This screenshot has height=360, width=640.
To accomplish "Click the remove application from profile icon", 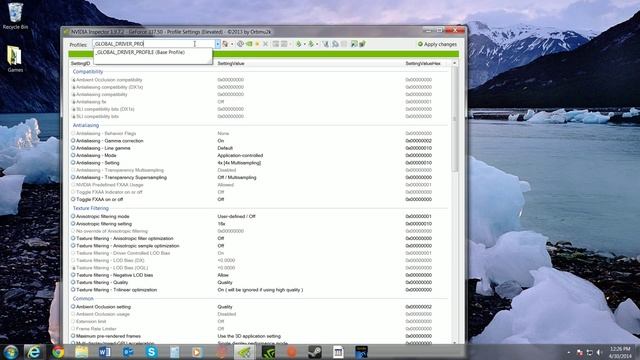I will 284,44.
